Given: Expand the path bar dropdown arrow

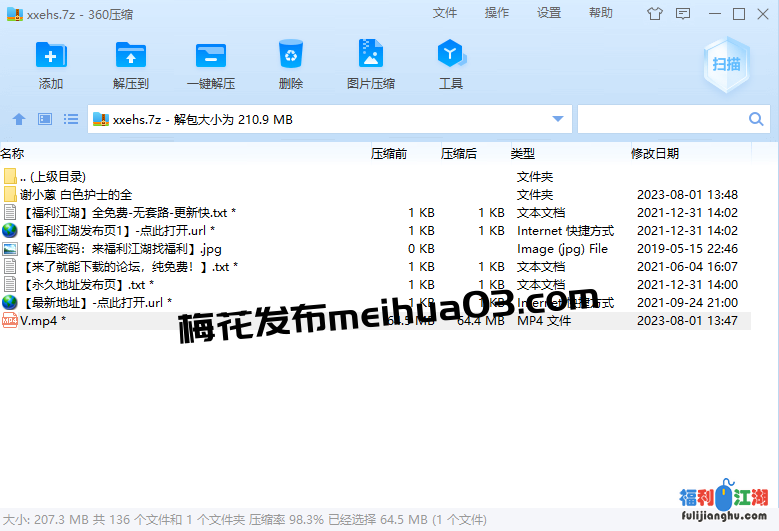Looking at the screenshot, I should 558,119.
